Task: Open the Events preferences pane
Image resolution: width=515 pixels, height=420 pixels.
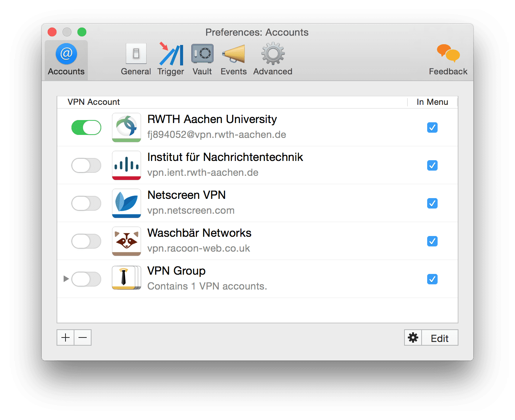Action: tap(234, 60)
